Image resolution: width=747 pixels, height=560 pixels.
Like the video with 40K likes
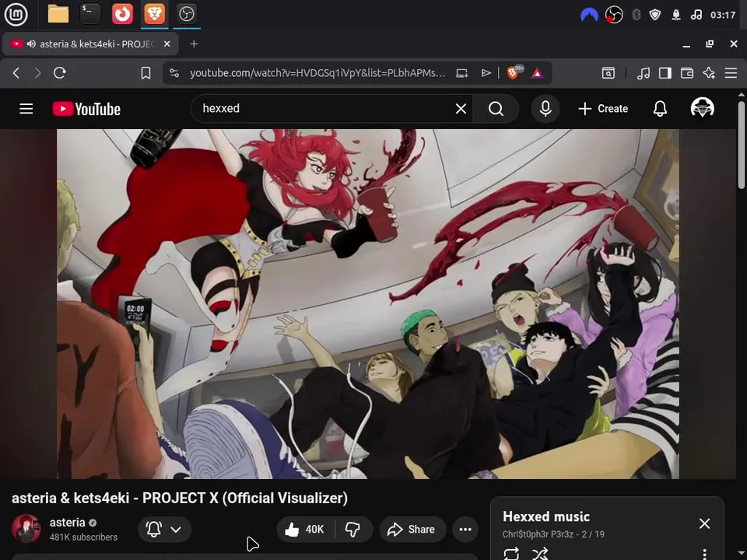point(305,529)
